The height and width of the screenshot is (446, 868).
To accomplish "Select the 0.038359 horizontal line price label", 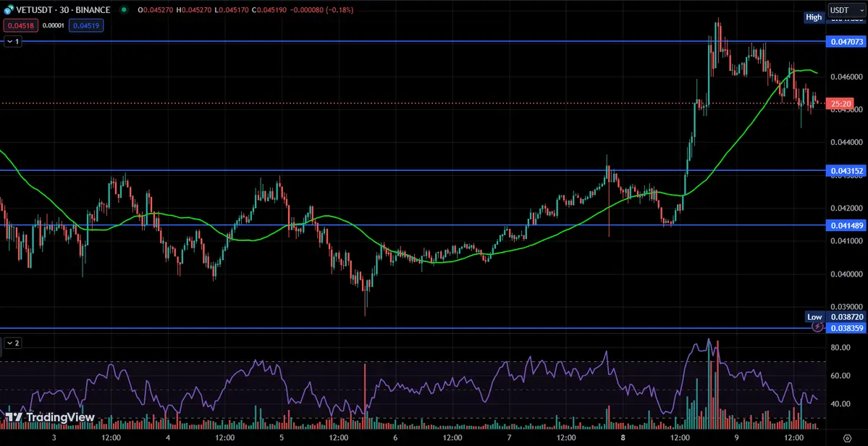I will [x=846, y=328].
